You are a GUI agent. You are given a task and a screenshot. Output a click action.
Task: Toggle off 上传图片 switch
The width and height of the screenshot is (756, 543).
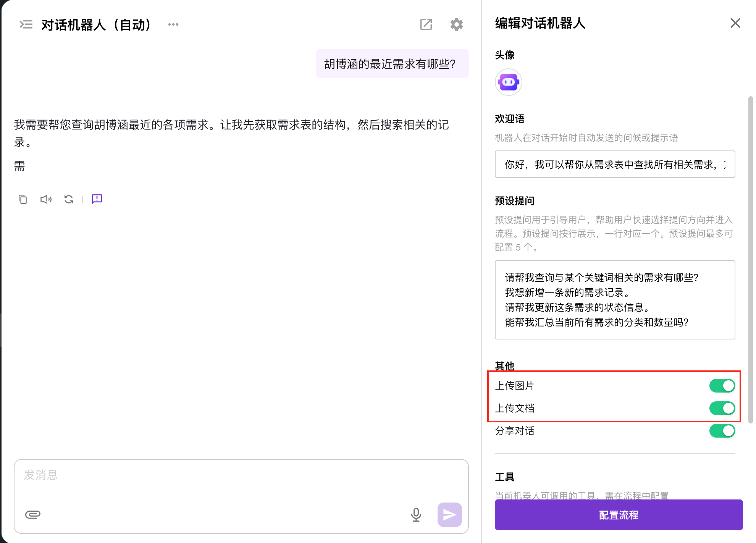click(722, 386)
